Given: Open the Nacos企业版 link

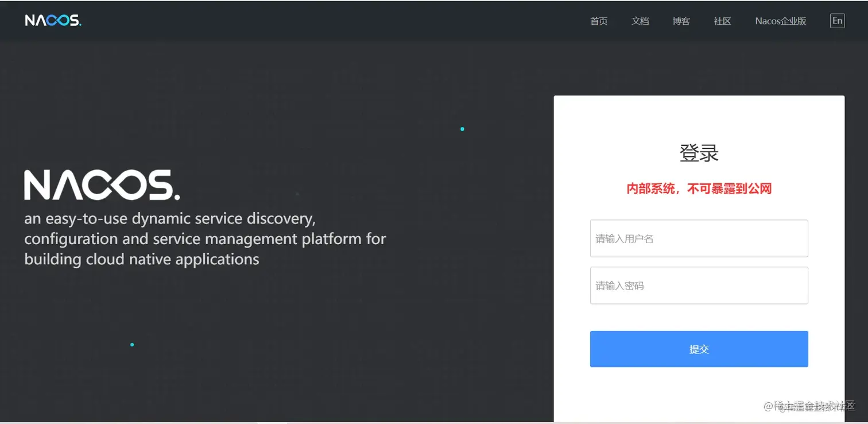Looking at the screenshot, I should tap(781, 21).
